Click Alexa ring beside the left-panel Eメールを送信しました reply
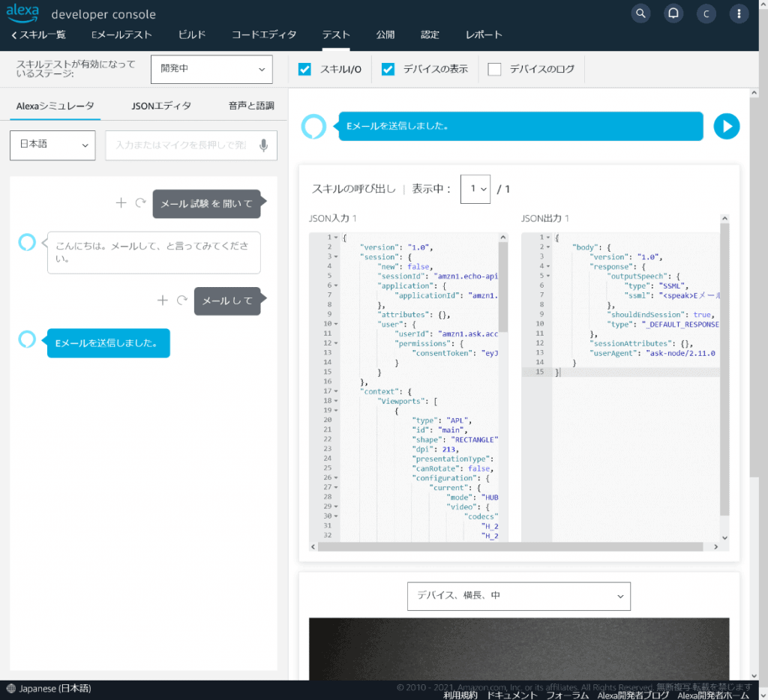Screen dimensions: 768x700 (x=27, y=340)
